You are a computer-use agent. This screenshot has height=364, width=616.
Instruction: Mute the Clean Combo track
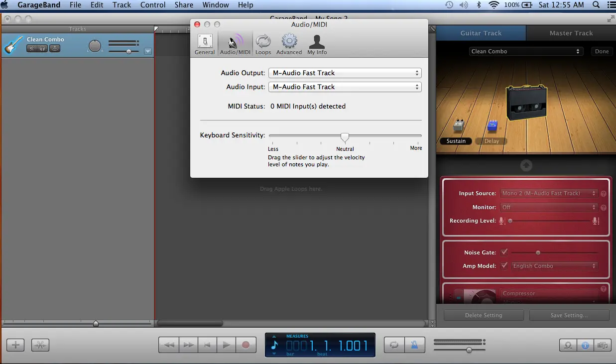point(32,48)
